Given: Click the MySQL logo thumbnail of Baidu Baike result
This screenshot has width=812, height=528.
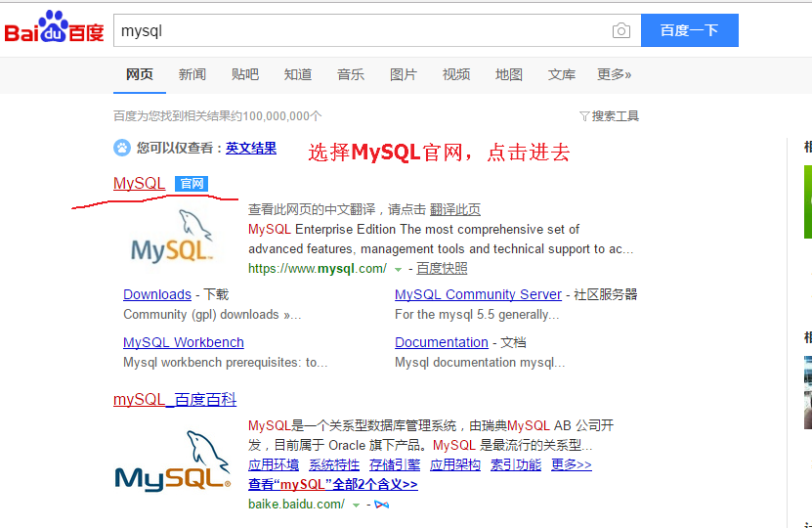Looking at the screenshot, I should click(172, 462).
